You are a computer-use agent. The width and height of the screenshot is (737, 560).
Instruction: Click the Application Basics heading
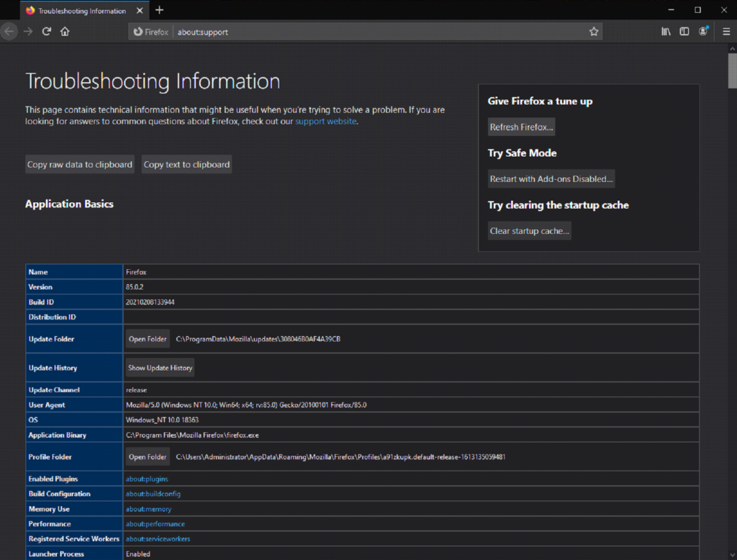pos(69,204)
